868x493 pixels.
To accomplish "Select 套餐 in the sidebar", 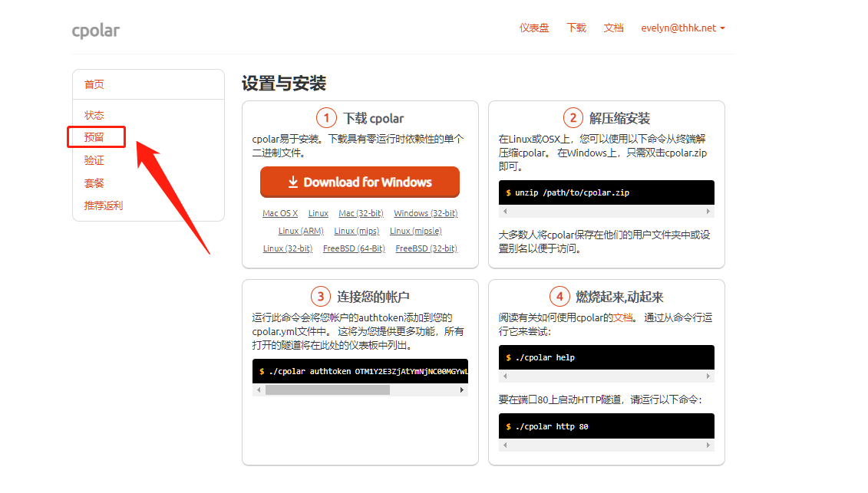I will 94,182.
